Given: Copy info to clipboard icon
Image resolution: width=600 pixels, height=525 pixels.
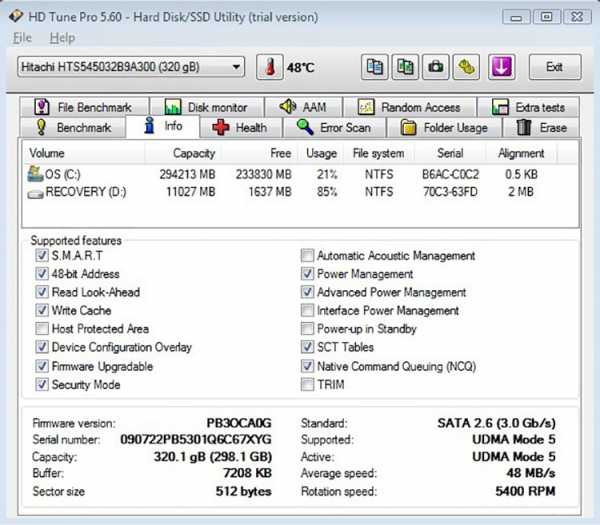Looking at the screenshot, I should [x=375, y=67].
